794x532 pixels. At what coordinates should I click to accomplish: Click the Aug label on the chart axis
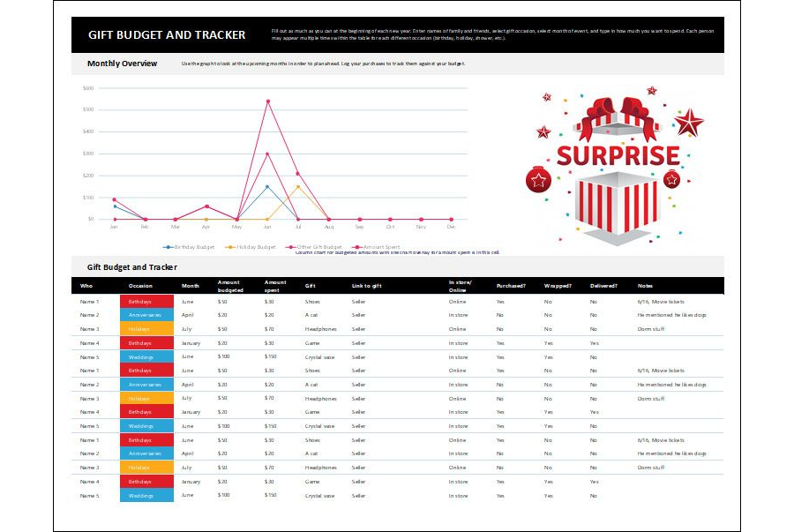point(329,227)
